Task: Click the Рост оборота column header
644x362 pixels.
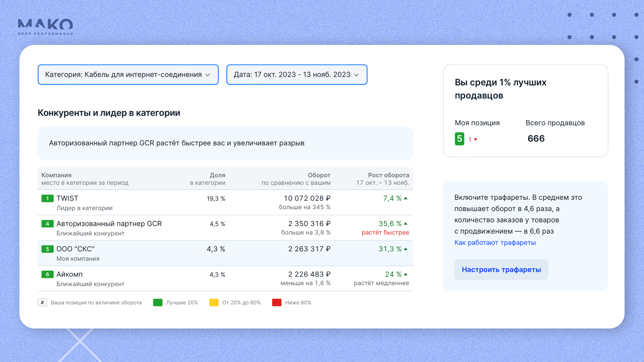Action: coord(388,175)
